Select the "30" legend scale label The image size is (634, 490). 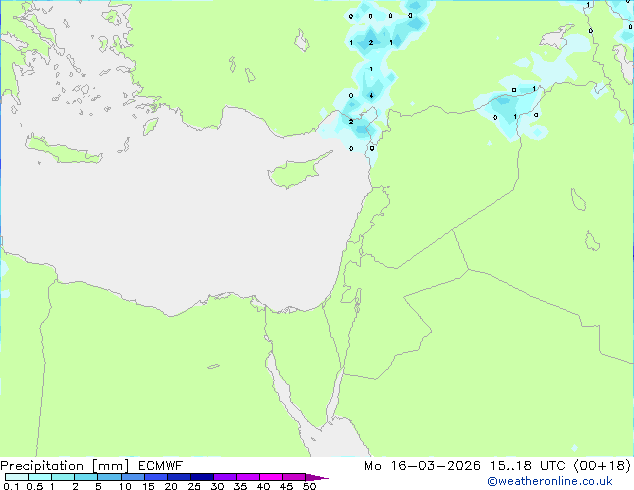point(217,486)
